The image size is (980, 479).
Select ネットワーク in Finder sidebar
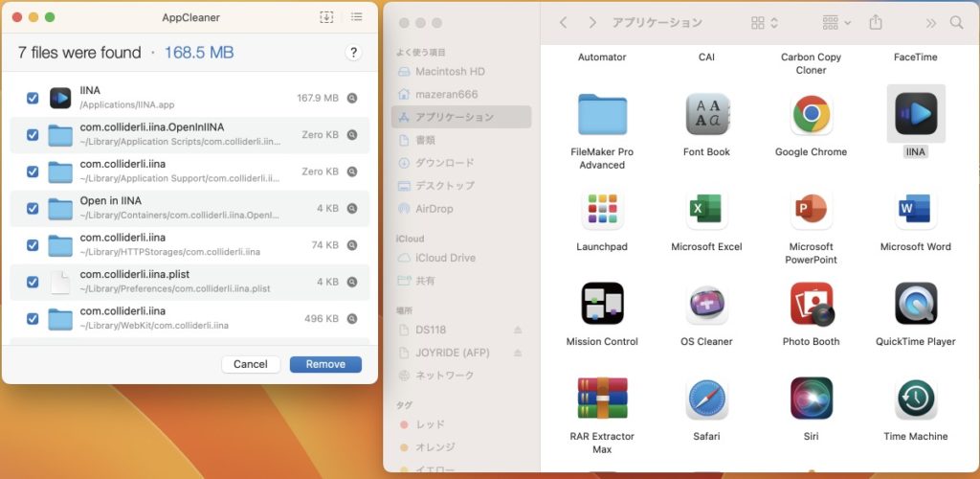pos(461,376)
